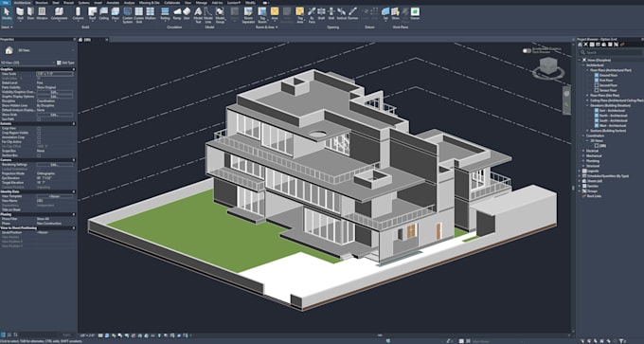Open the Component tool
The image size is (644, 344).
(x=59, y=13)
